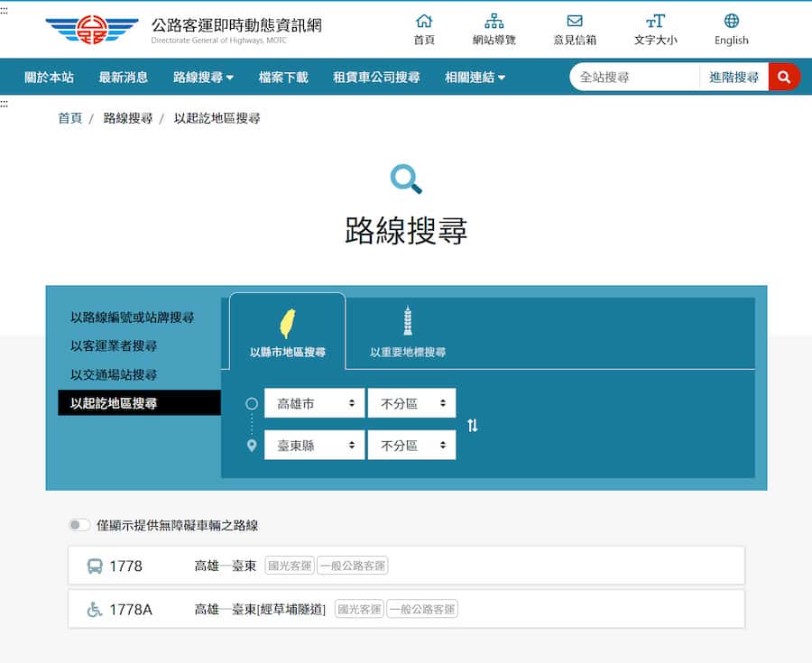The height and width of the screenshot is (663, 812).
Task: Open route 1778 高雄—臺東 result
Action: (x=406, y=566)
